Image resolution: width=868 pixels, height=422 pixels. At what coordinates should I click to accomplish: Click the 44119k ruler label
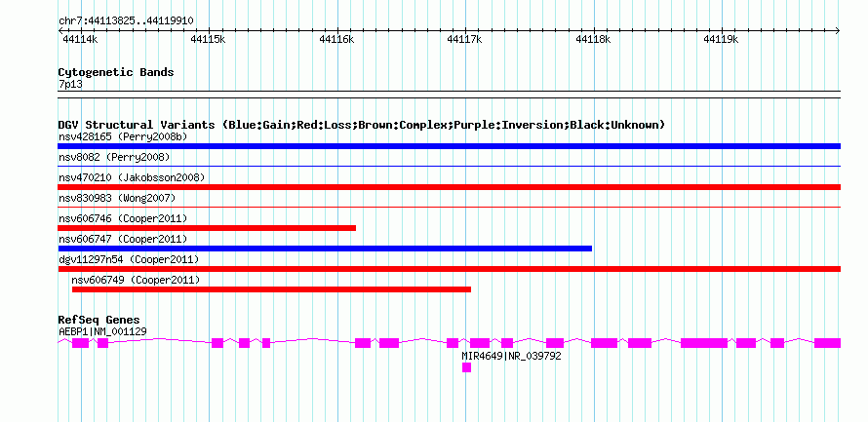[722, 39]
